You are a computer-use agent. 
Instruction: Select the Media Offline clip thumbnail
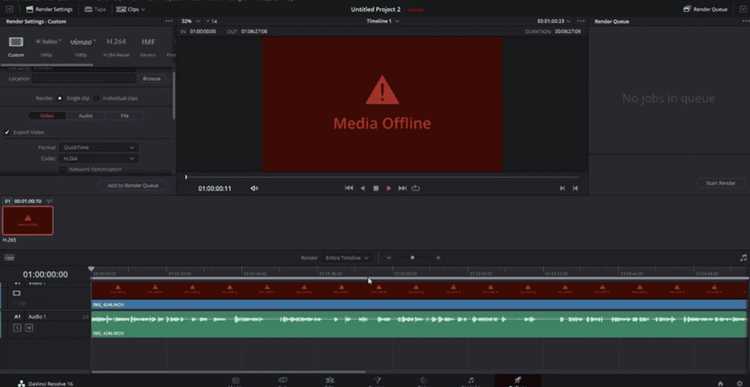coord(28,221)
